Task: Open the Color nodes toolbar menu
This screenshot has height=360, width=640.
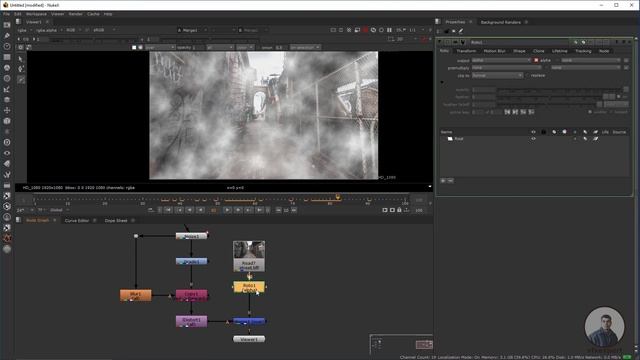Action: [x=7, y=68]
